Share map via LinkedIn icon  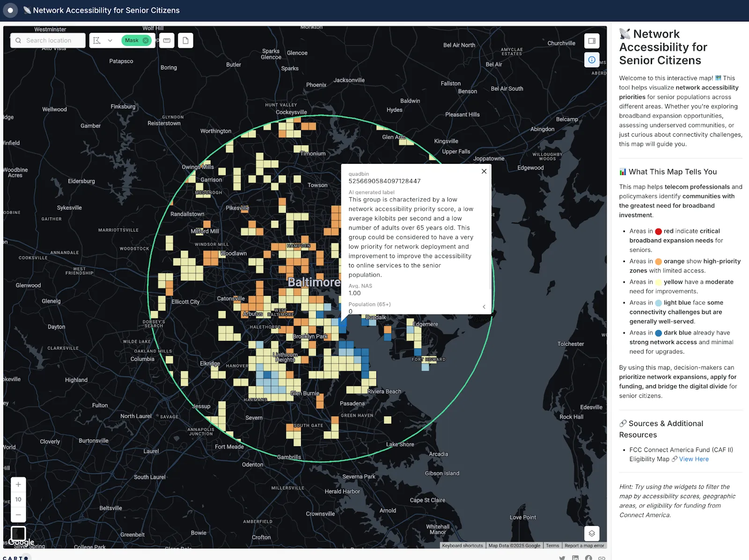coord(575,558)
